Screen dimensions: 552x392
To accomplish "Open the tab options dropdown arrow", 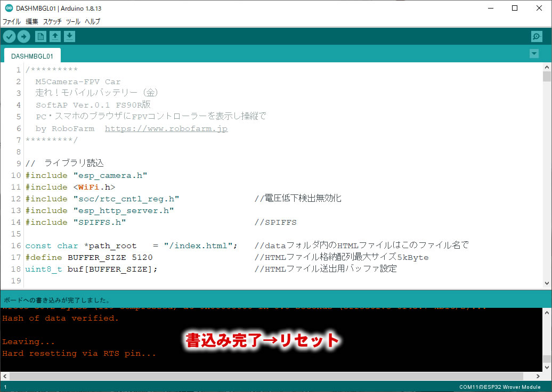I will (x=534, y=53).
